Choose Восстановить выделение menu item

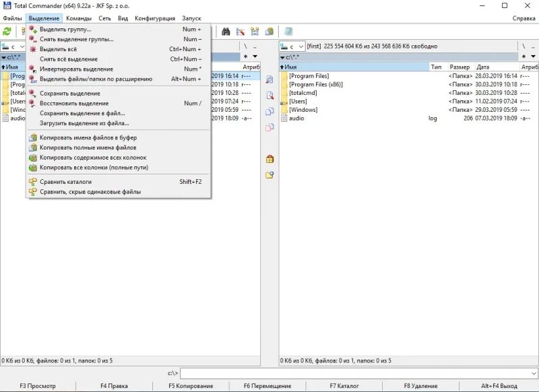tap(119, 104)
